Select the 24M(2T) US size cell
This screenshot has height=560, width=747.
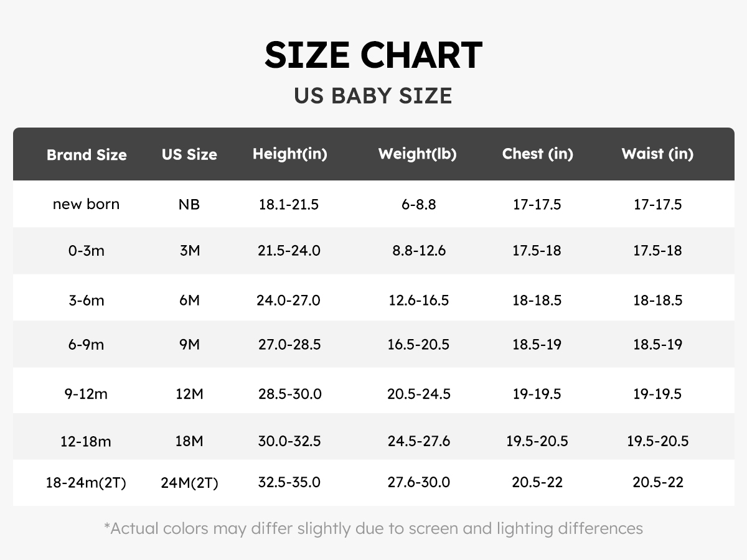point(189,483)
